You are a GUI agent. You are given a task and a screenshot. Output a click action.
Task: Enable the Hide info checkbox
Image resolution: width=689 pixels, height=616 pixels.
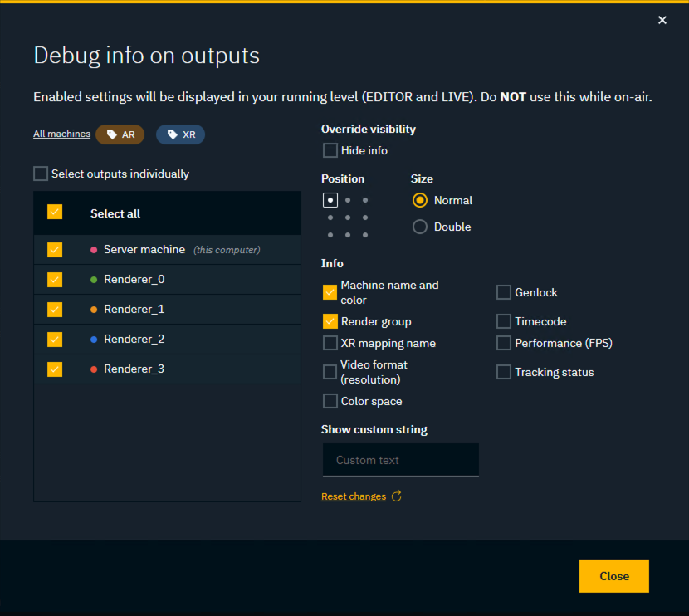point(330,150)
